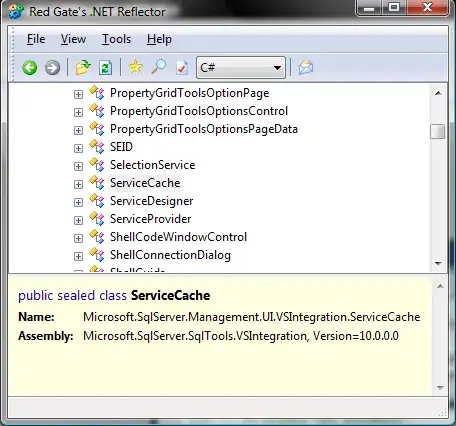The image size is (456, 426).
Task: Click the tree scrollbar down arrow
Action: coord(438,264)
